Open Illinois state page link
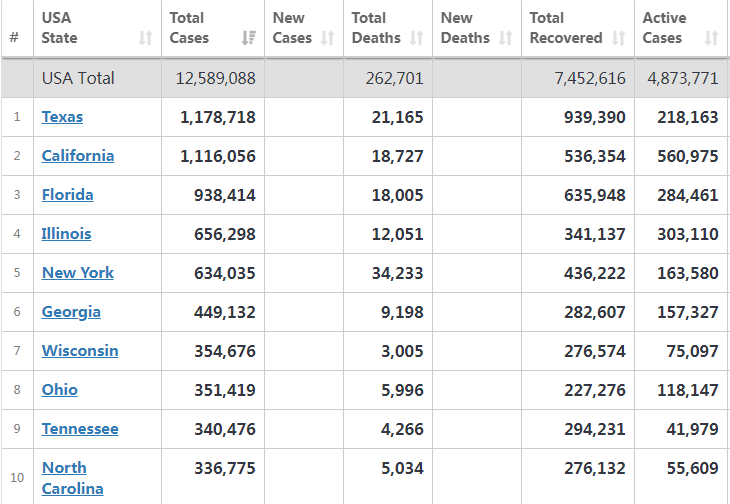This screenshot has height=504, width=730. [x=67, y=234]
